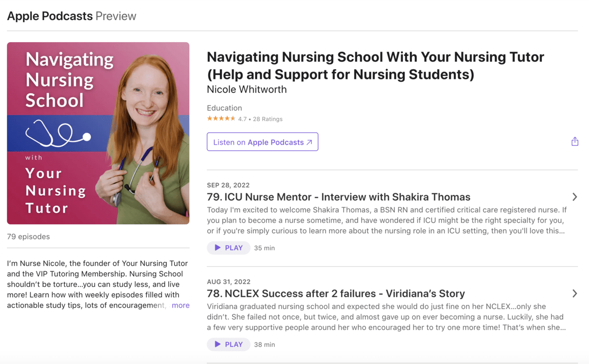Open episode title NCLEX Success after 2 failures
This screenshot has width=589, height=364.
click(x=336, y=293)
